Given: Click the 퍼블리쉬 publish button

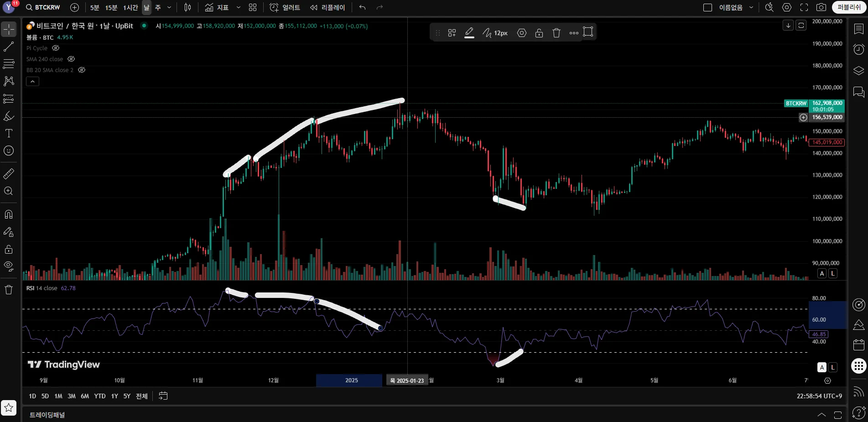Looking at the screenshot, I should point(849,7).
